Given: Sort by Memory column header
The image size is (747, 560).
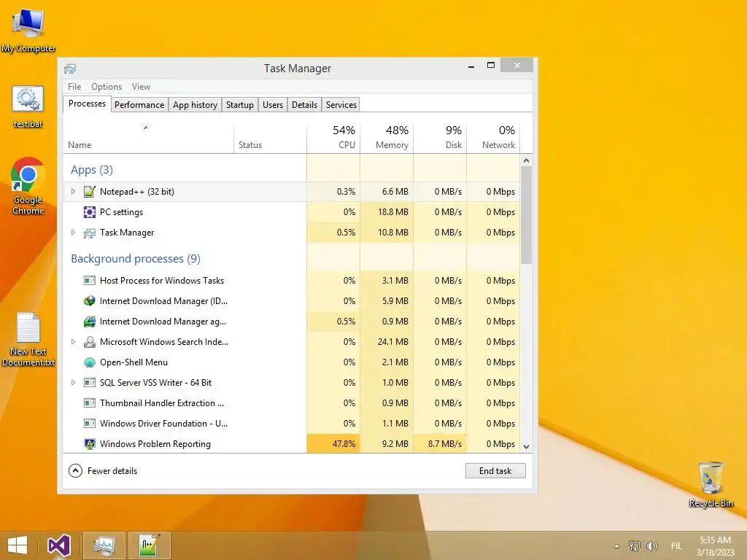Looking at the screenshot, I should tap(387, 138).
